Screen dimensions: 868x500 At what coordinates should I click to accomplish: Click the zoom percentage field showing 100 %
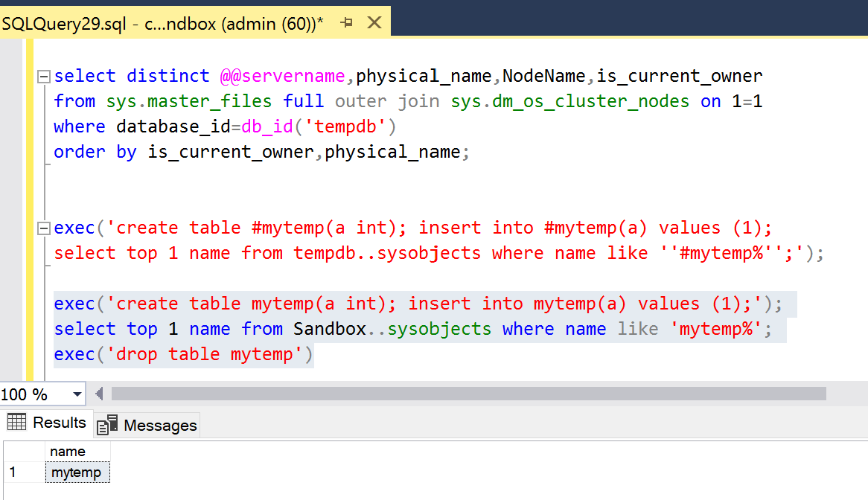[34, 394]
